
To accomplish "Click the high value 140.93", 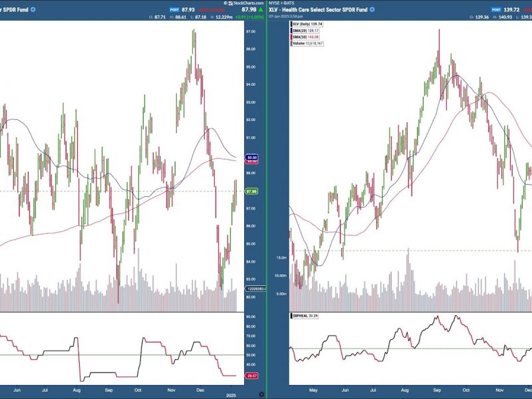I will click(x=505, y=17).
